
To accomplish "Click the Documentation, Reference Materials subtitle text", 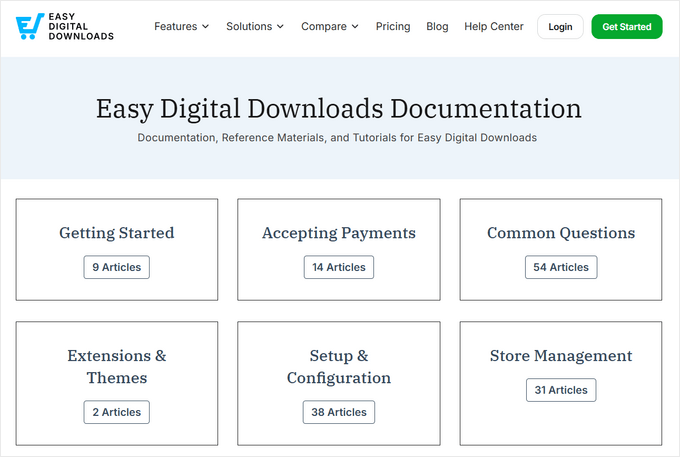I will coord(337,138).
